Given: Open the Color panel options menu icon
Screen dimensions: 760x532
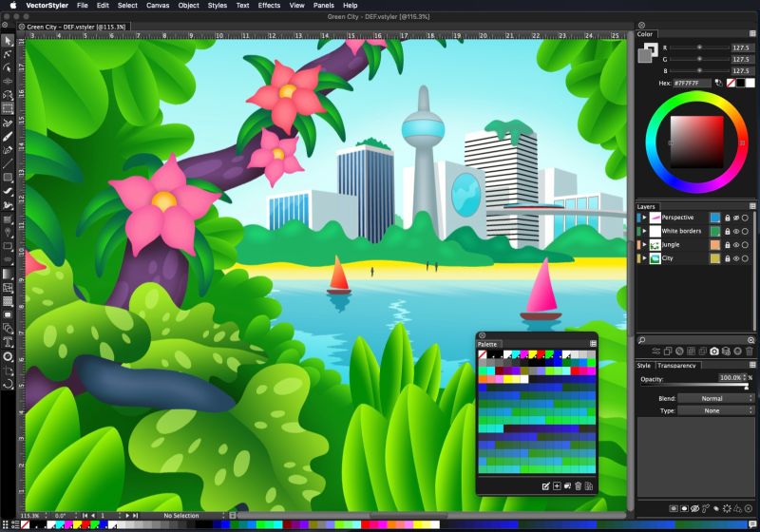Looking at the screenshot, I should 752,34.
